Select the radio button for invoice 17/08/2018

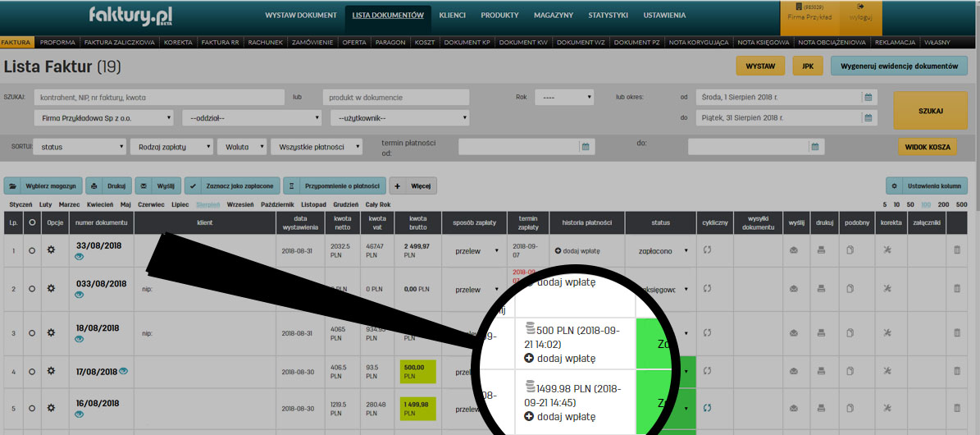click(x=32, y=371)
